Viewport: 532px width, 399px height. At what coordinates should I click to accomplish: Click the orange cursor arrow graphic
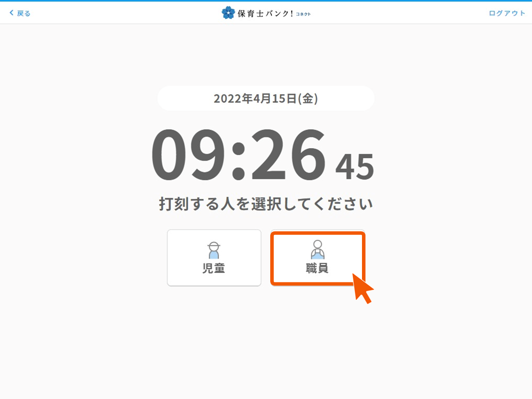pos(362,288)
